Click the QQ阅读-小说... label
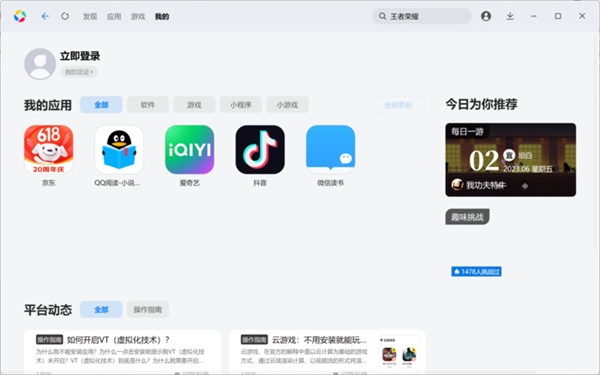Image resolution: width=600 pixels, height=375 pixels. 117,183
